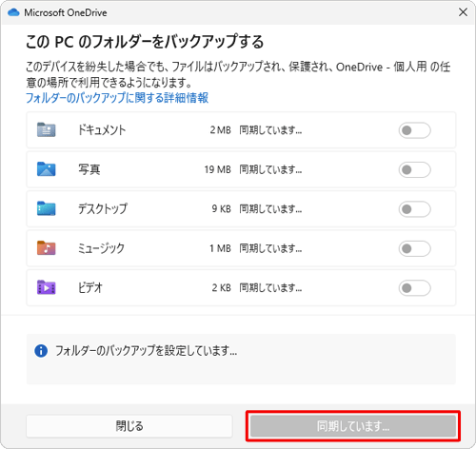Toggle backup for ドキュメント folder
This screenshot has height=449, width=476.
click(414, 130)
